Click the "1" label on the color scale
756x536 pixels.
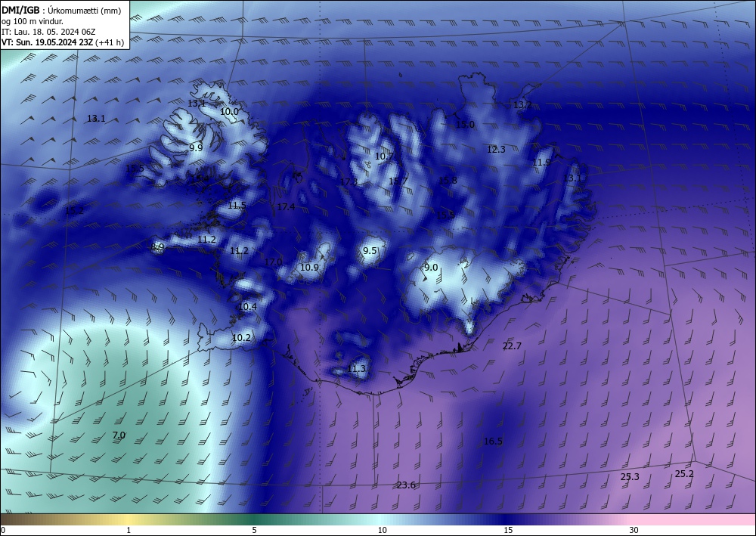[x=129, y=531]
